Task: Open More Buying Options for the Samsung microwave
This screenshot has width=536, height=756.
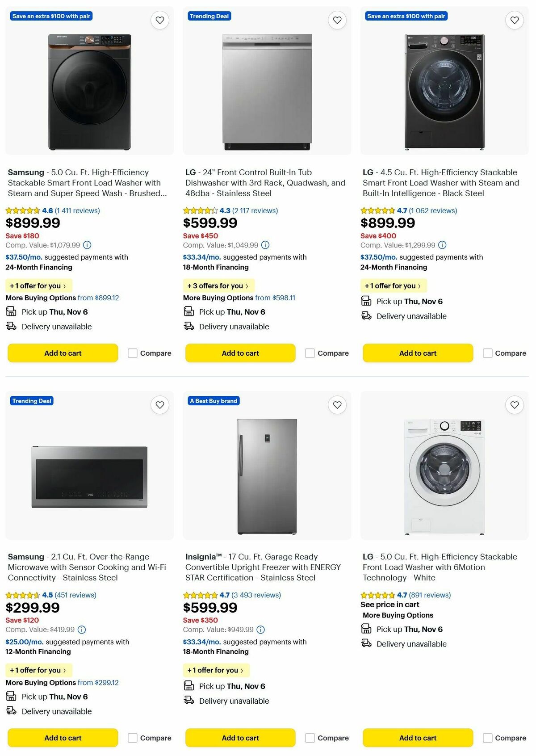Action: 40,682
